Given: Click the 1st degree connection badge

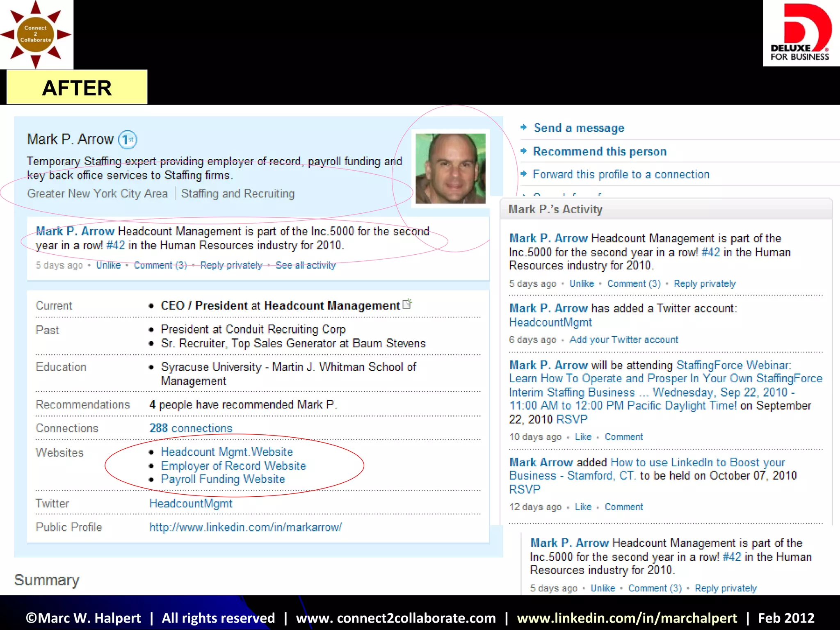Looking at the screenshot, I should (x=128, y=140).
